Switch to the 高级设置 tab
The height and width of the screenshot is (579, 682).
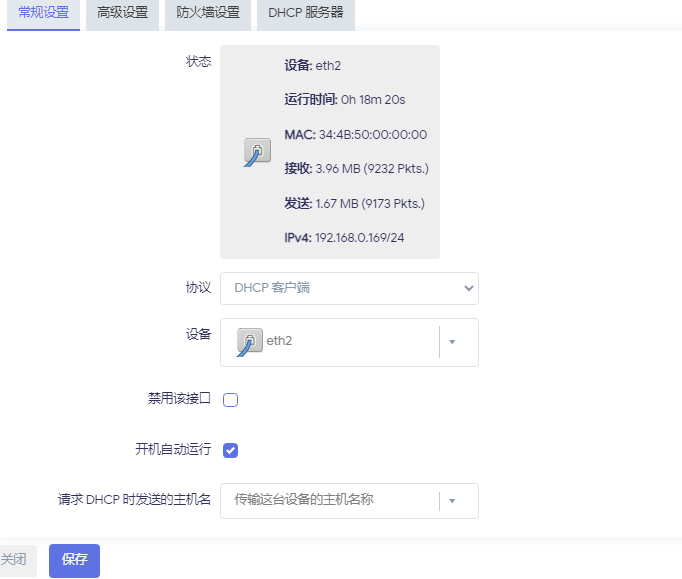(122, 13)
